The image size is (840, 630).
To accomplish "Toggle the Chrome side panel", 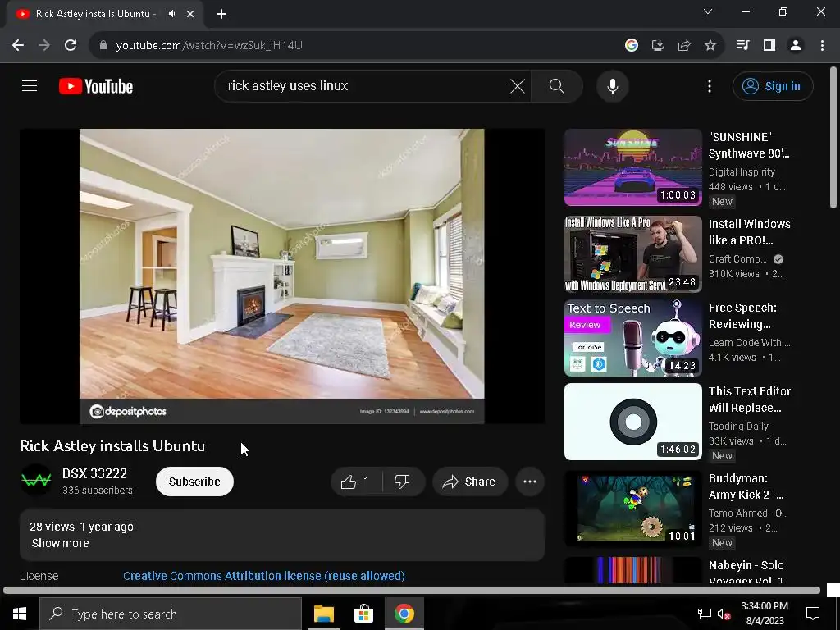I will (x=769, y=45).
